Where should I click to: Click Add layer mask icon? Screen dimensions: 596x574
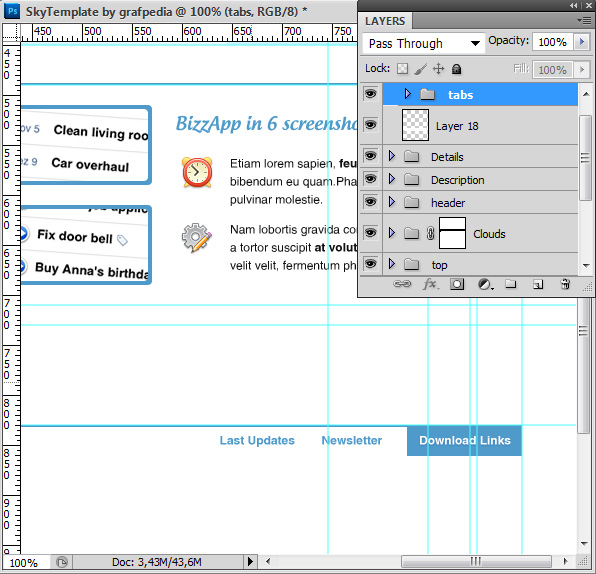point(457,284)
